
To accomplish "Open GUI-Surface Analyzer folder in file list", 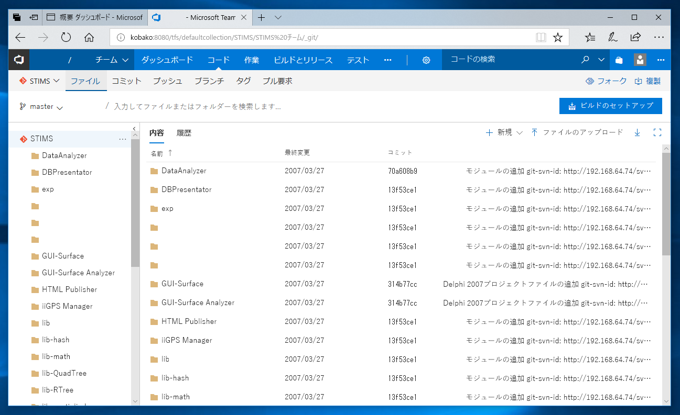I will point(198,303).
